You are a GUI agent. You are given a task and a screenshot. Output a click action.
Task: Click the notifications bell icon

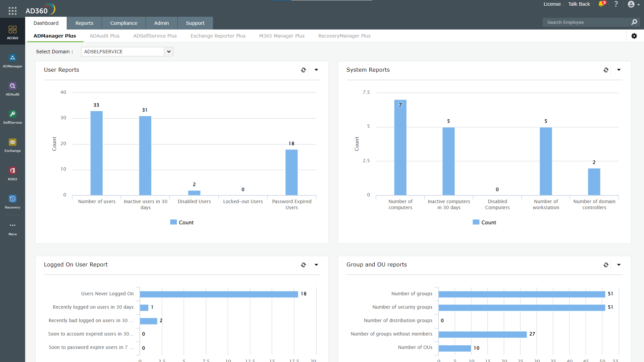pos(601,4)
